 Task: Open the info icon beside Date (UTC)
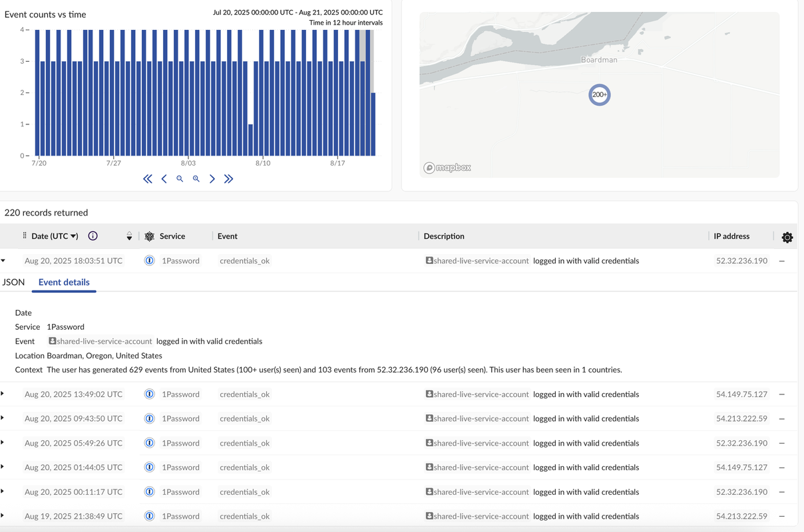coord(93,236)
